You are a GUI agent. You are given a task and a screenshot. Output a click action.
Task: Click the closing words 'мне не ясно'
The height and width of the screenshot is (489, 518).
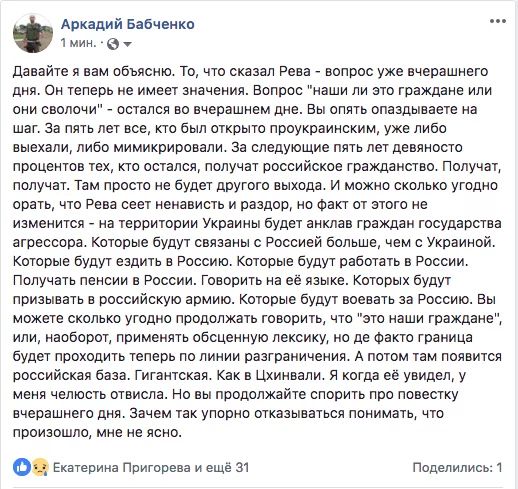click(139, 432)
